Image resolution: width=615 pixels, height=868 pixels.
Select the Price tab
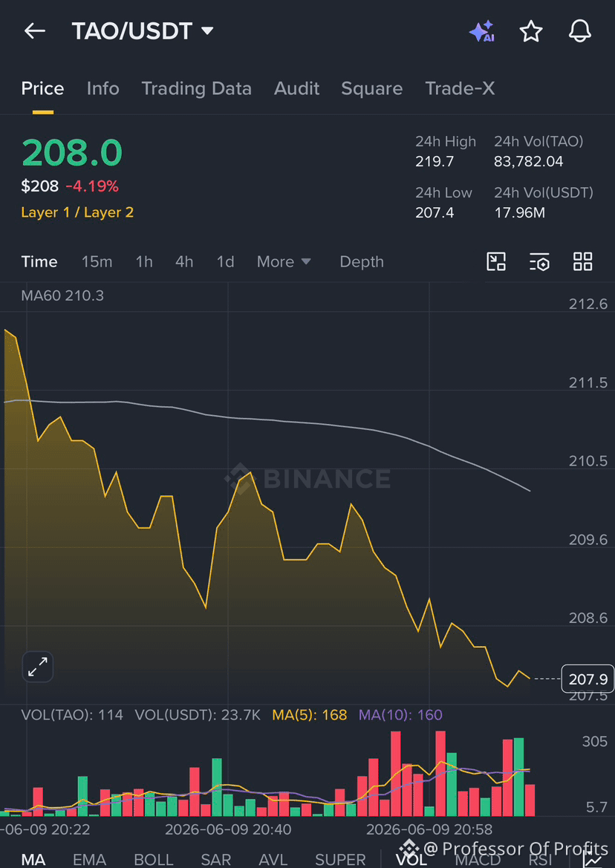[x=42, y=88]
